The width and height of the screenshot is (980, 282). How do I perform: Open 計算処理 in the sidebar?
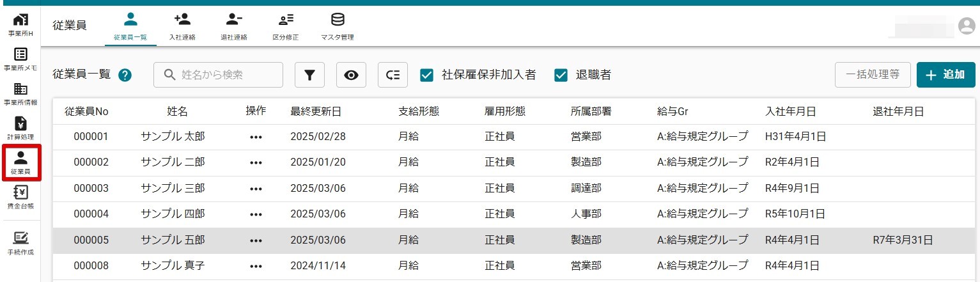coord(20,128)
